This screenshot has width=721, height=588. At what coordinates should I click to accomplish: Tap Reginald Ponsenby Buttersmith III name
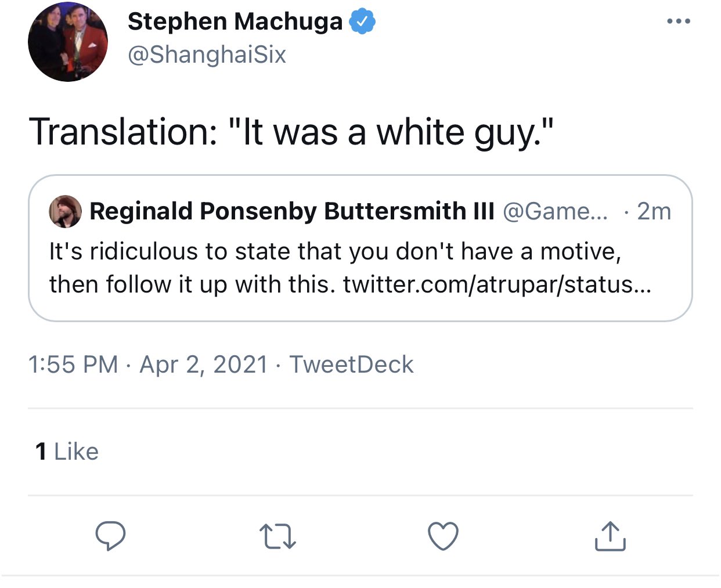(x=291, y=211)
